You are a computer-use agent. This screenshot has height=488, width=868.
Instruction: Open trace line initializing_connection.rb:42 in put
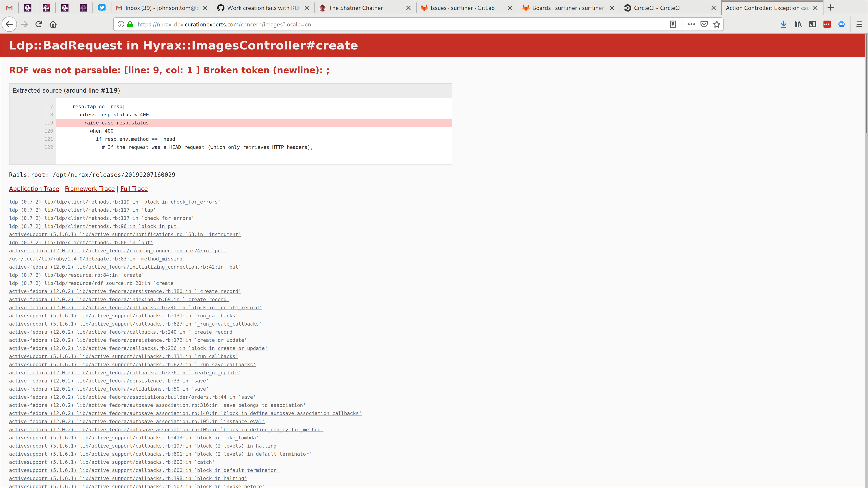125,267
